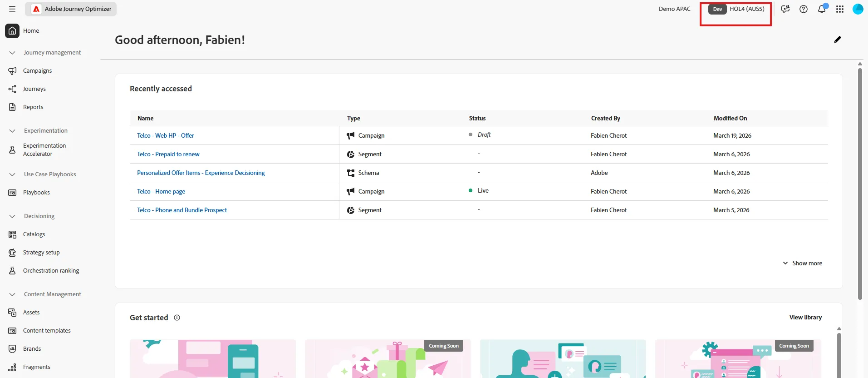This screenshot has height=378, width=868.
Task: Open the hamburger navigation menu
Action: (x=12, y=9)
